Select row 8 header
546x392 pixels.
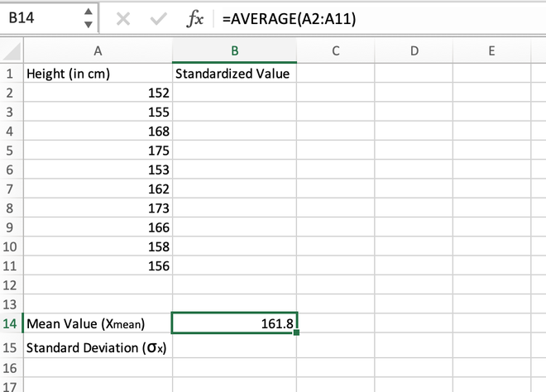[x=10, y=208]
